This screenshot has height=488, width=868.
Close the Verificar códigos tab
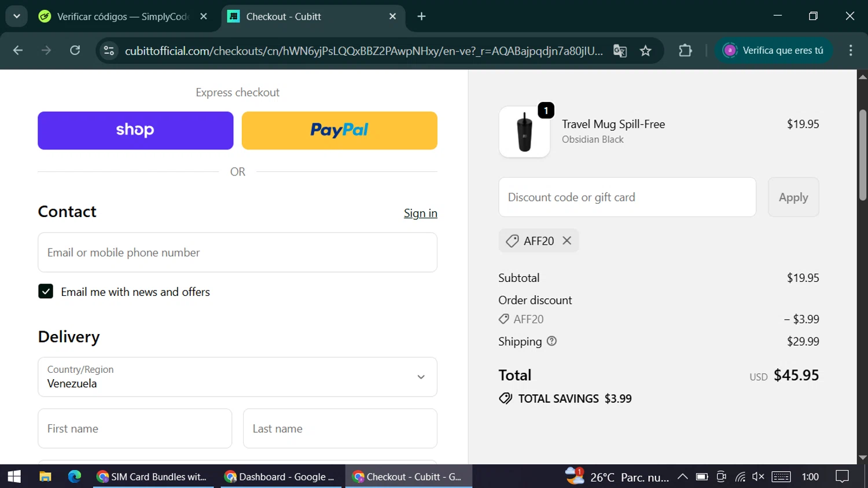204,16
